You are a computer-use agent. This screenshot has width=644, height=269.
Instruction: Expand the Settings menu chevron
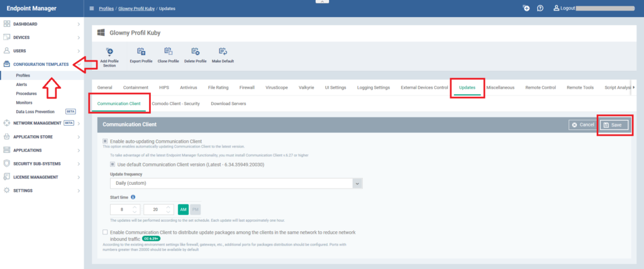tap(79, 190)
